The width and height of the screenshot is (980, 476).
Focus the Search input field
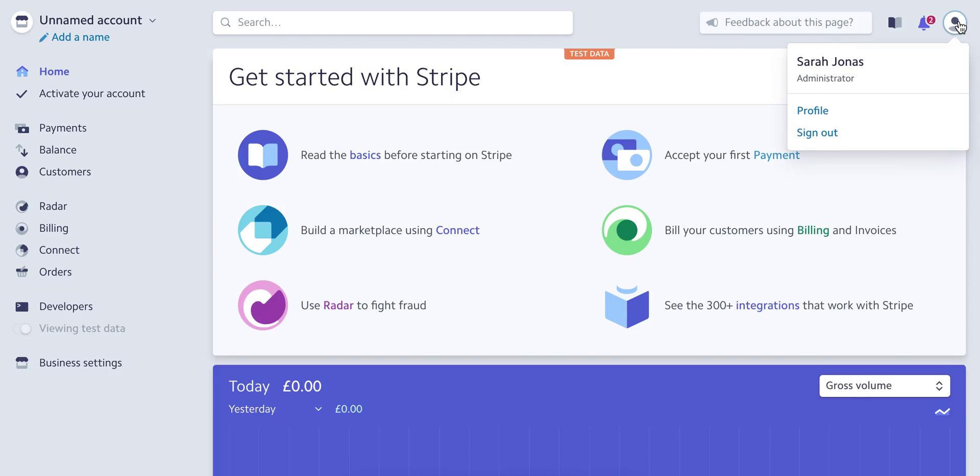coord(393,22)
